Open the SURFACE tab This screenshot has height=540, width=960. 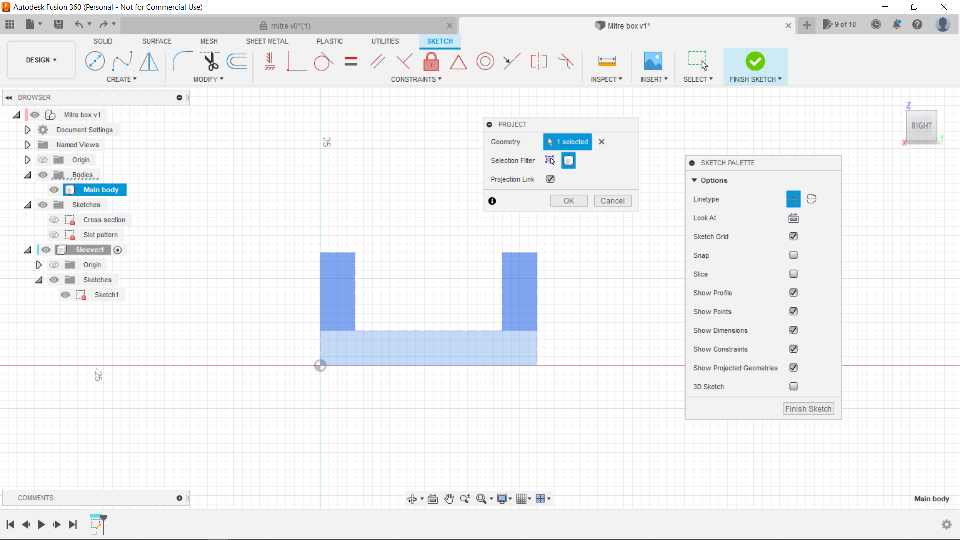tap(157, 41)
